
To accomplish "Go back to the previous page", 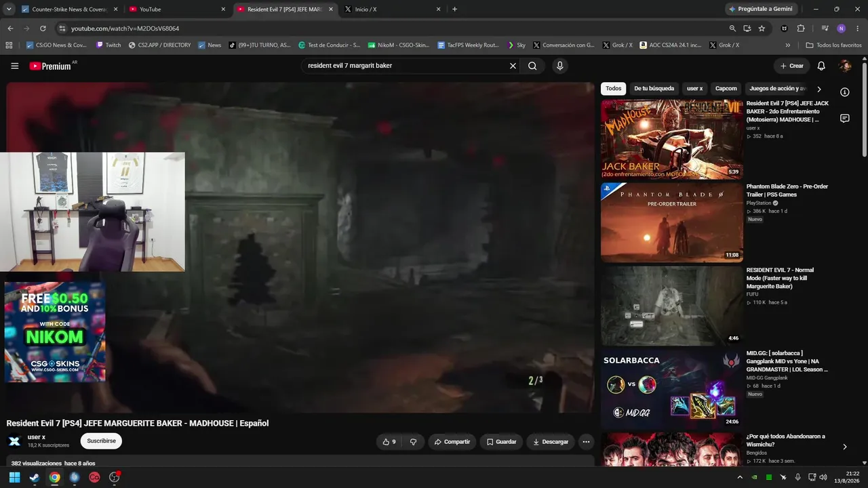I will click(10, 28).
